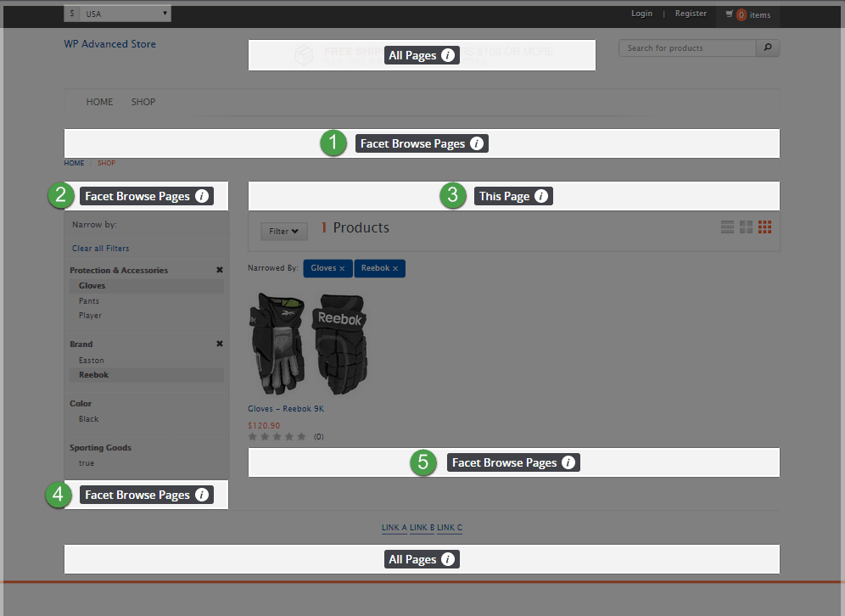Screen dimensions: 845x616
Task: Select the Black color option
Action: point(88,419)
